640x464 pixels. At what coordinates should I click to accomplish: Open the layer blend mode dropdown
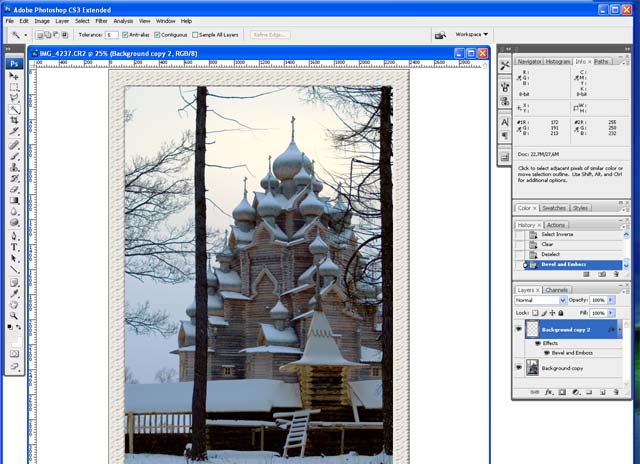[x=540, y=300]
